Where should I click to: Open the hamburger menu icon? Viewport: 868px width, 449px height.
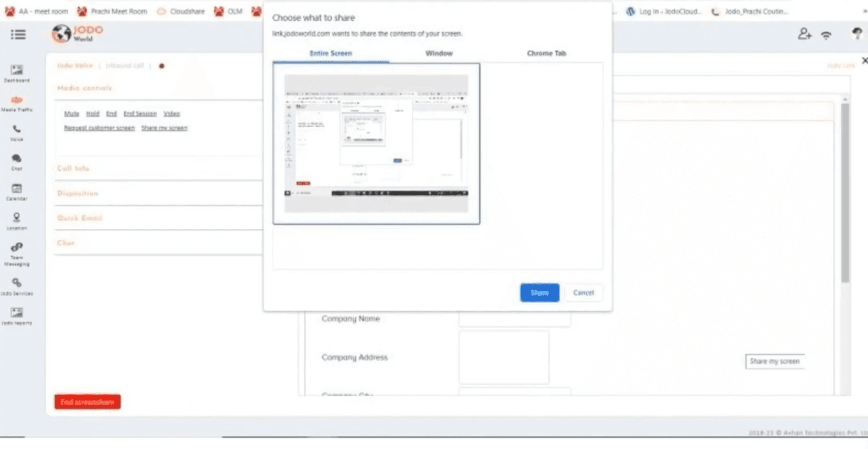pyautogui.click(x=18, y=35)
